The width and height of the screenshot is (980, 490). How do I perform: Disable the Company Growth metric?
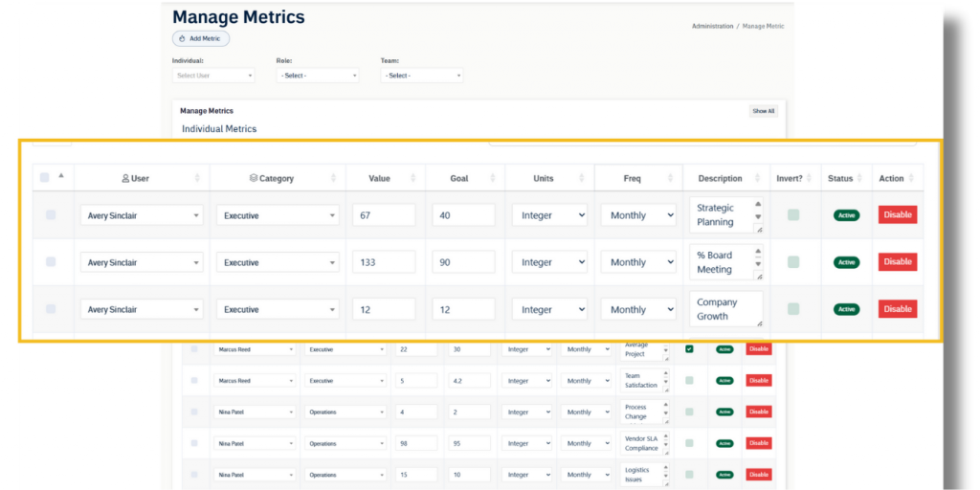click(x=897, y=309)
